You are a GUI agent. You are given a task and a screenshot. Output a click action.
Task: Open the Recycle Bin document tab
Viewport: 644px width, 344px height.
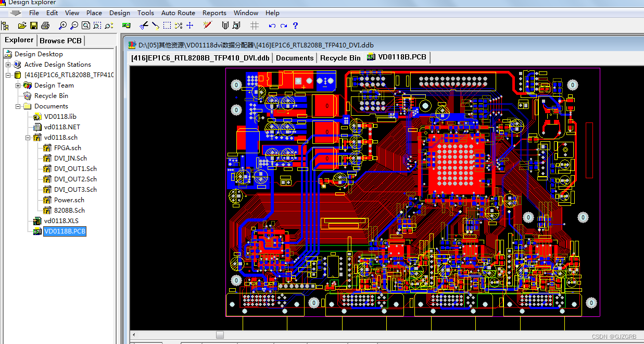point(340,57)
